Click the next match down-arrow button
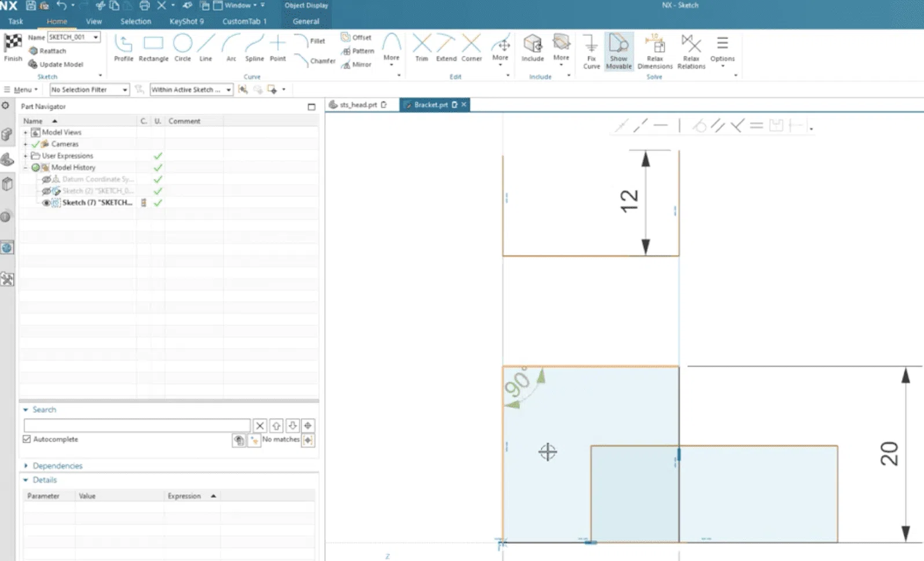This screenshot has height=561, width=924. point(292,426)
